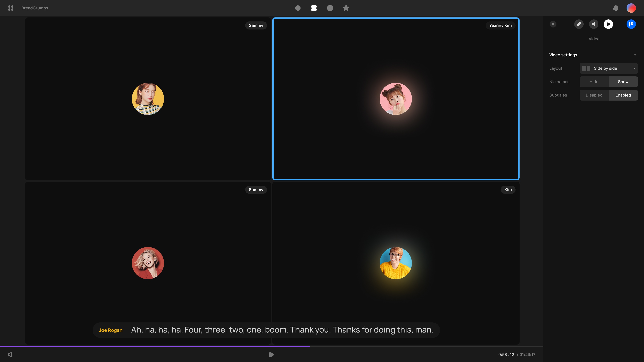Collapse the Video settings section
This screenshot has height=362, width=644.
pos(635,55)
